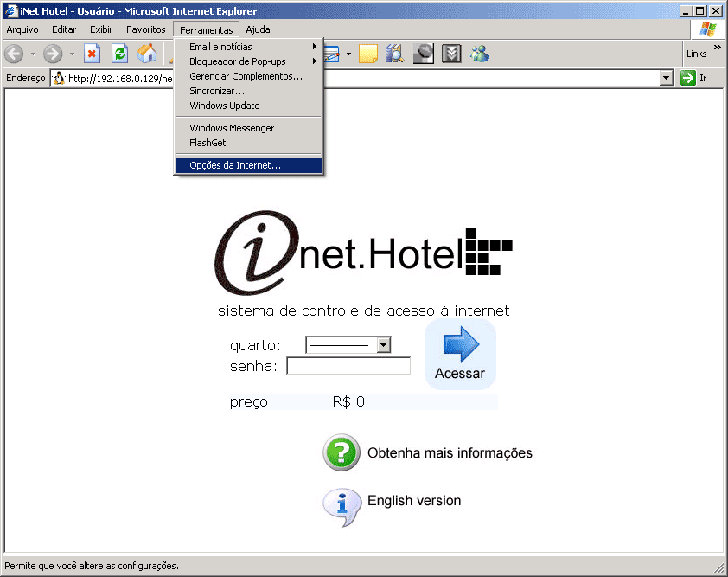Go to Home page icon
This screenshot has width=728, height=577.
[x=147, y=54]
